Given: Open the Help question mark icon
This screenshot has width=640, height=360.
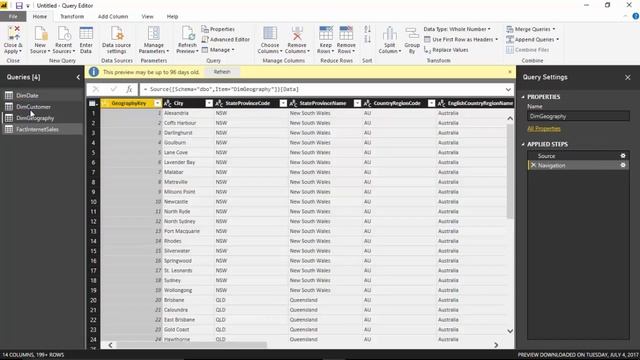Looking at the screenshot, I should pos(636,16).
